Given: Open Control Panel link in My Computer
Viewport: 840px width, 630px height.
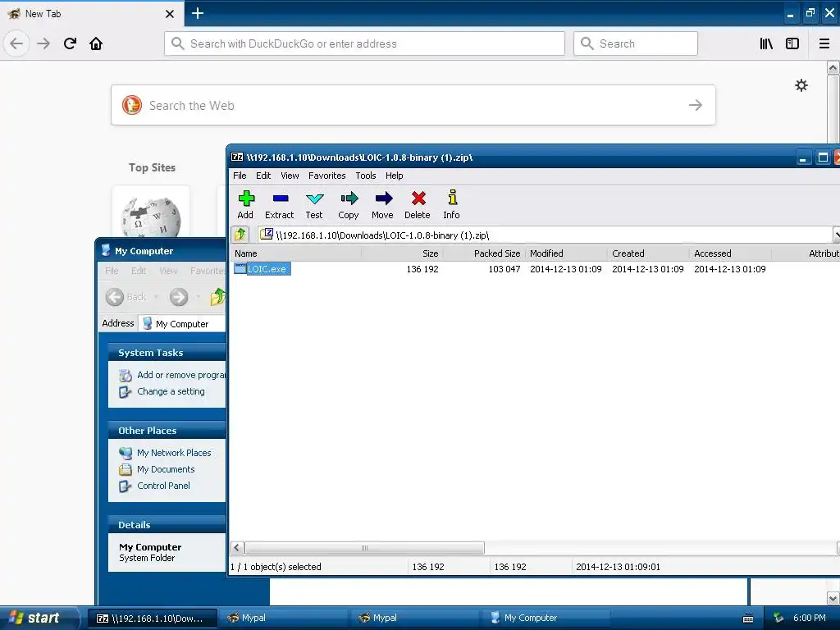Looking at the screenshot, I should 163,486.
